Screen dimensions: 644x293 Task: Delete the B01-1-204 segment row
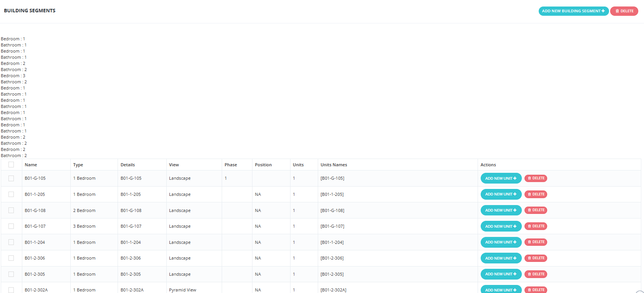click(536, 242)
